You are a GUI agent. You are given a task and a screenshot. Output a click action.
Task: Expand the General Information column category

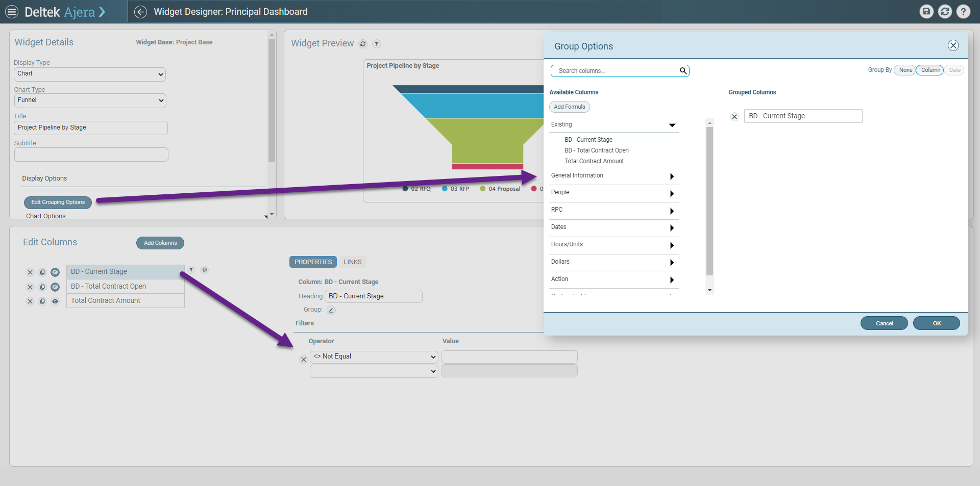pyautogui.click(x=671, y=176)
